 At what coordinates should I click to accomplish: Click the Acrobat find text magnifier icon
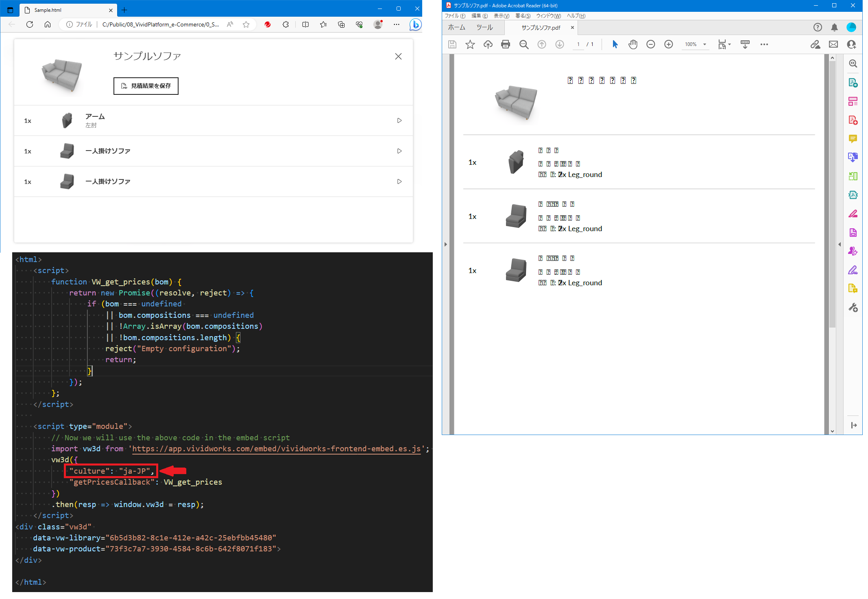point(524,44)
